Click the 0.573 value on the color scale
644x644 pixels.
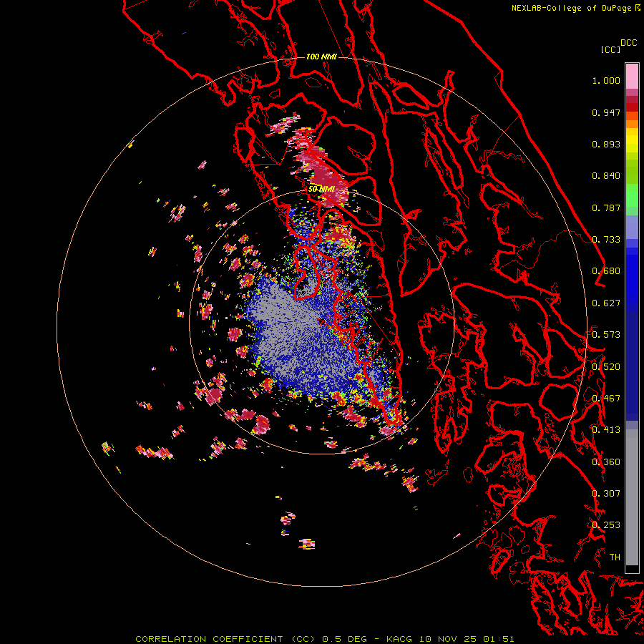pos(606,335)
